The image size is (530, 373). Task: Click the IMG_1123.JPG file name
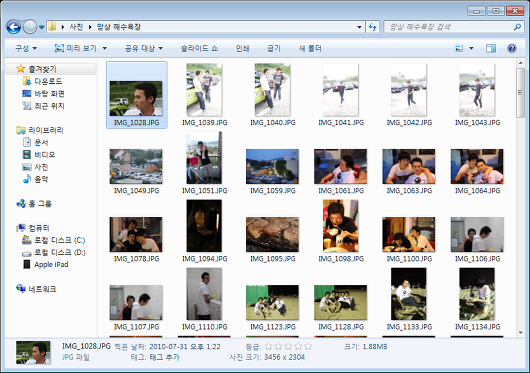273,327
